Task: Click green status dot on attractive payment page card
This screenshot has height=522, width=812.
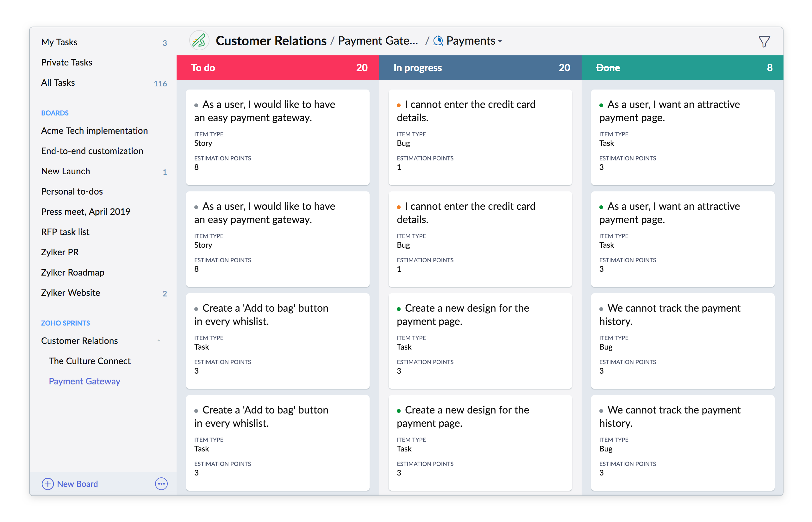Action: (601, 105)
